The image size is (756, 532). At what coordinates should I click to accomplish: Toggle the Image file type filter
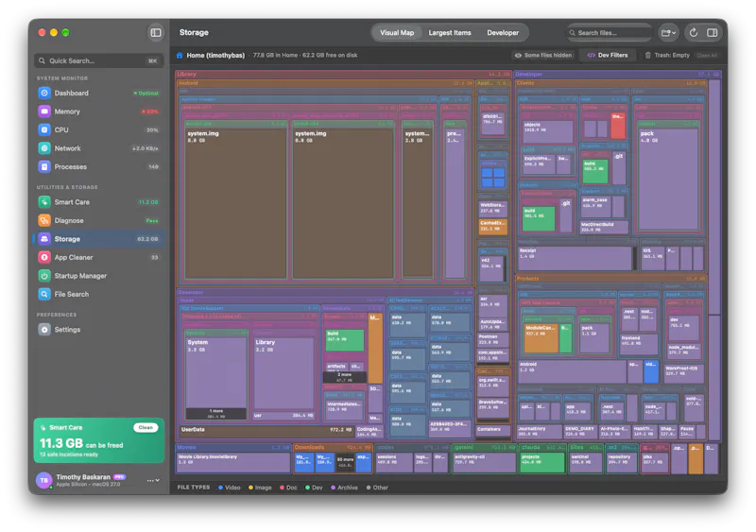pos(261,488)
